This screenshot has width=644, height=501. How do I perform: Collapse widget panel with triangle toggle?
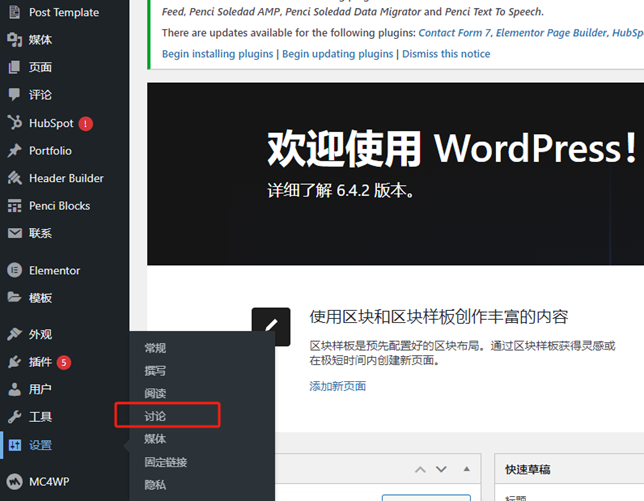coord(467,469)
